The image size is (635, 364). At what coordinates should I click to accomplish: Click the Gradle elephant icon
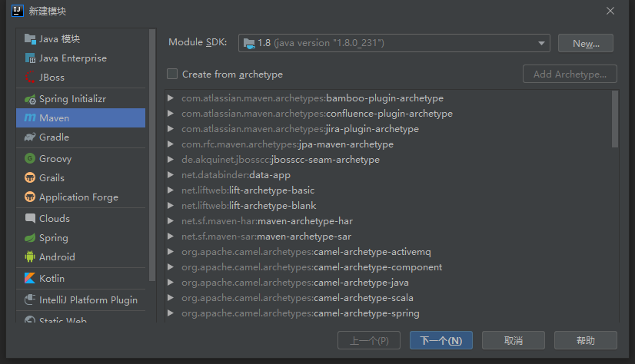click(x=30, y=137)
